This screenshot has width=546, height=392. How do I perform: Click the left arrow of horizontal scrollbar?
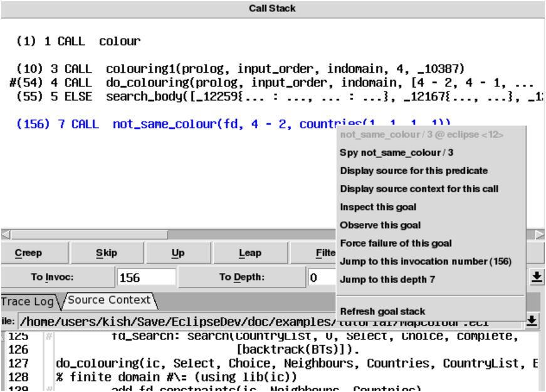click(5, 235)
